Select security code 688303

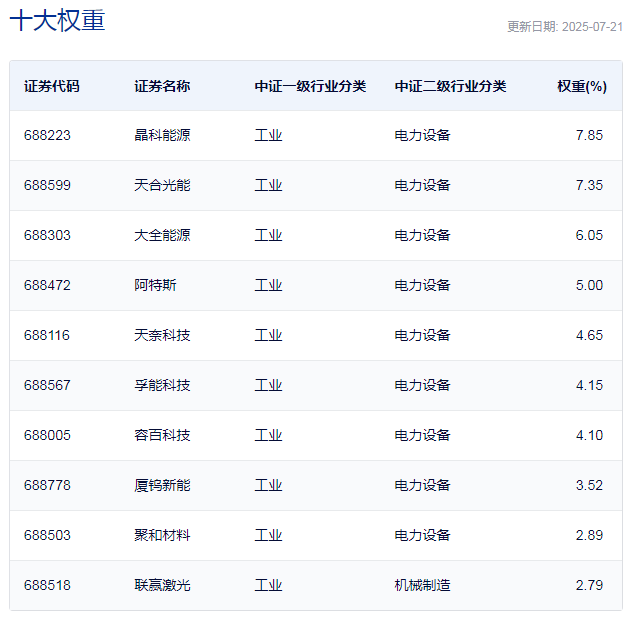(x=47, y=236)
